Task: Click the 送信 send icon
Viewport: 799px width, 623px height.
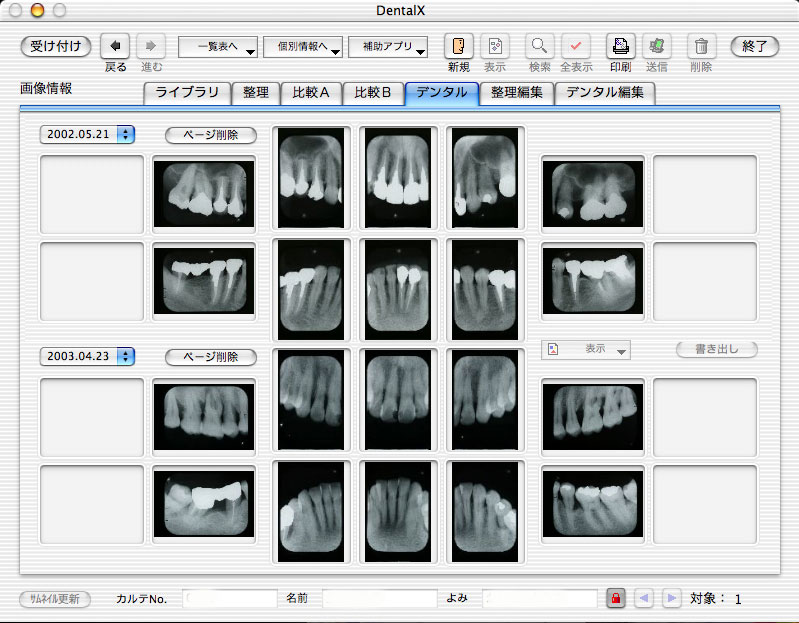Action: pos(656,46)
